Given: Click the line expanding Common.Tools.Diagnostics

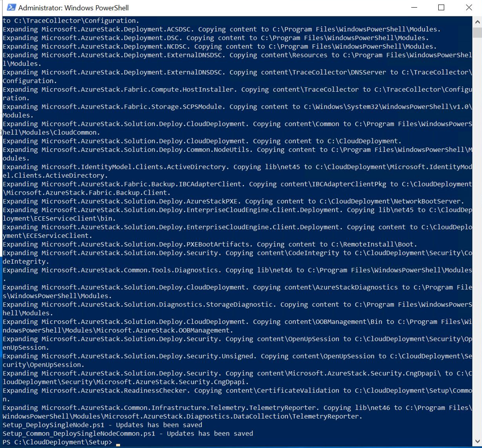Looking at the screenshot, I should coord(237,274).
